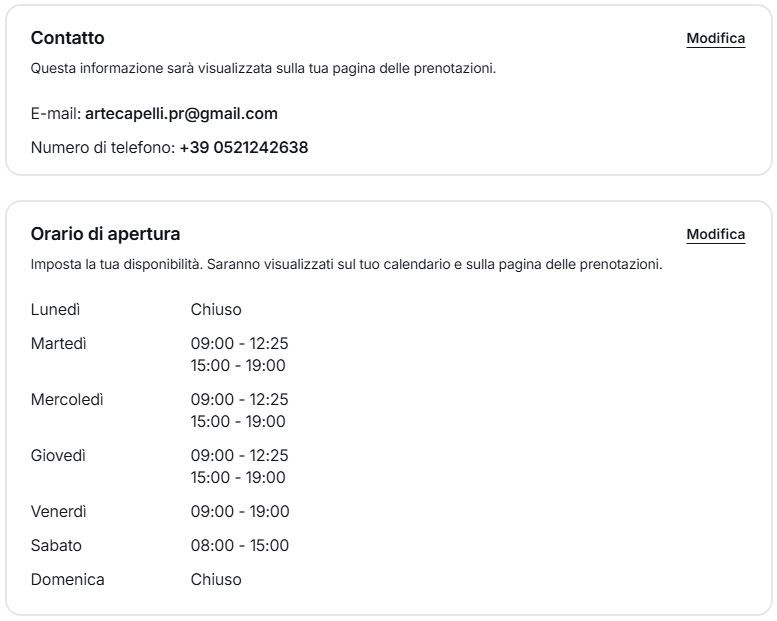Viewport: 777px width, 621px height.
Task: Select the Lunedì day label
Action: tap(56, 310)
